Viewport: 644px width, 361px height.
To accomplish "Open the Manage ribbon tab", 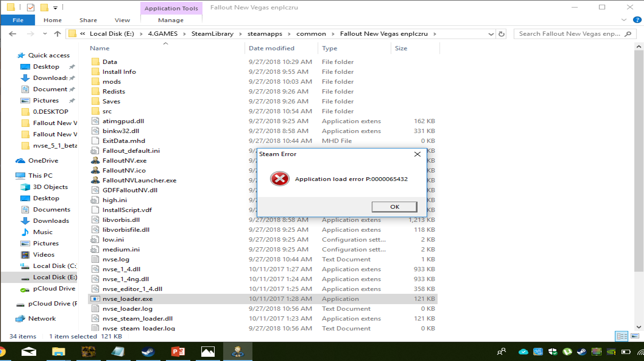I will pos(171,20).
